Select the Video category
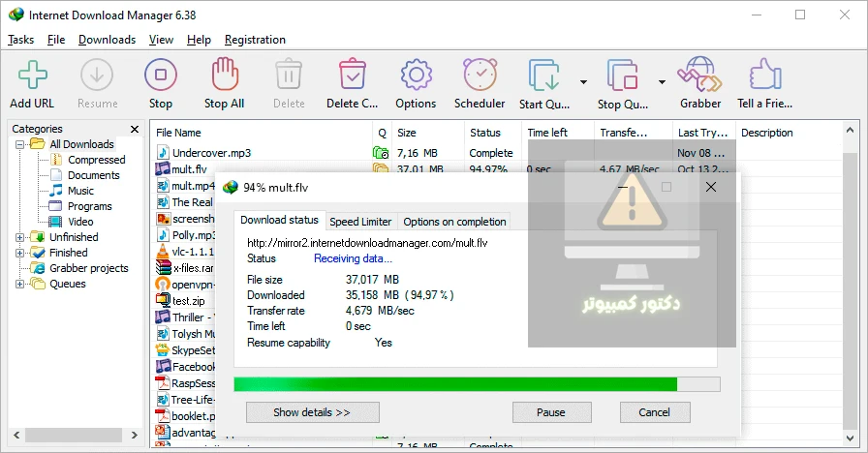The height and width of the screenshot is (453, 868). (80, 222)
